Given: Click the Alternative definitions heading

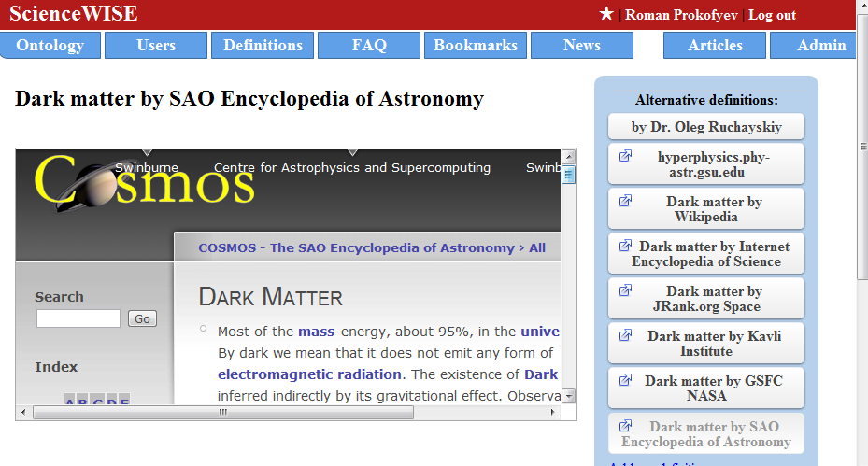Looking at the screenshot, I should tap(706, 100).
